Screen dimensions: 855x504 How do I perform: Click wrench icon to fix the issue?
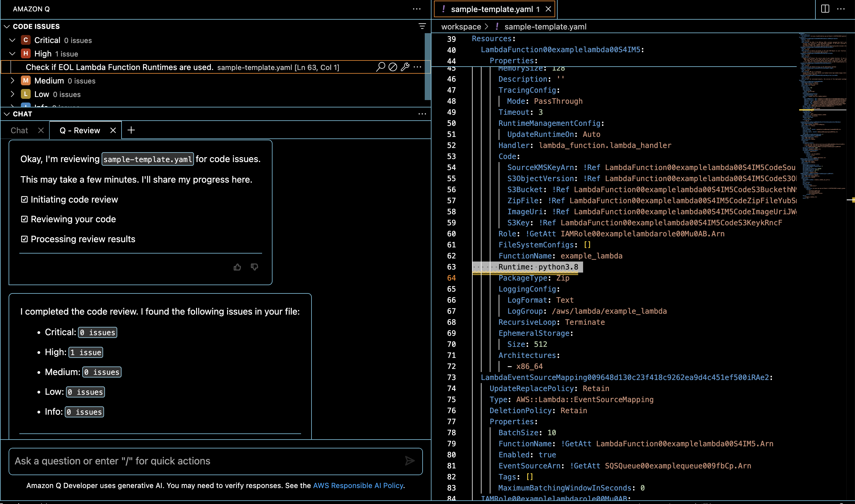click(405, 67)
